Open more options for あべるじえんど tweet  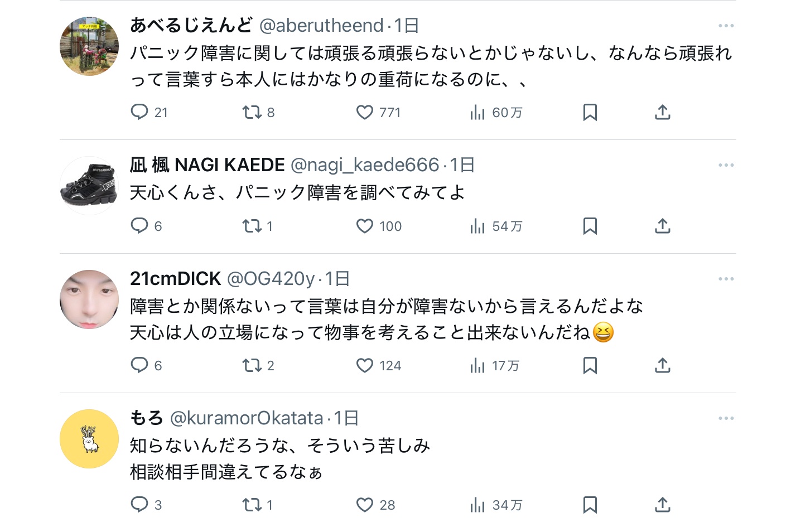tap(726, 26)
